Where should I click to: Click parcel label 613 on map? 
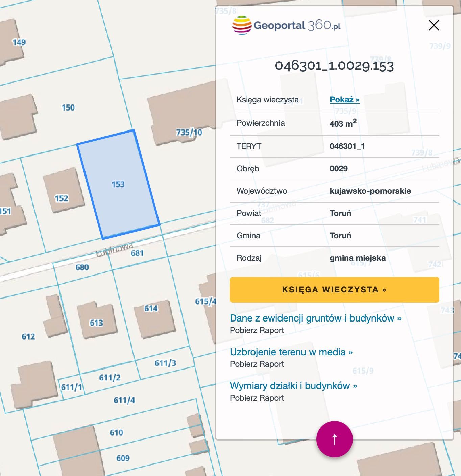96,323
